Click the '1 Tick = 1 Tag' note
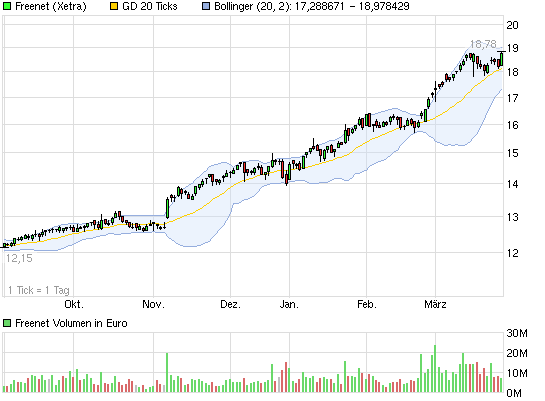This screenshot has width=545, height=401. (x=39, y=290)
